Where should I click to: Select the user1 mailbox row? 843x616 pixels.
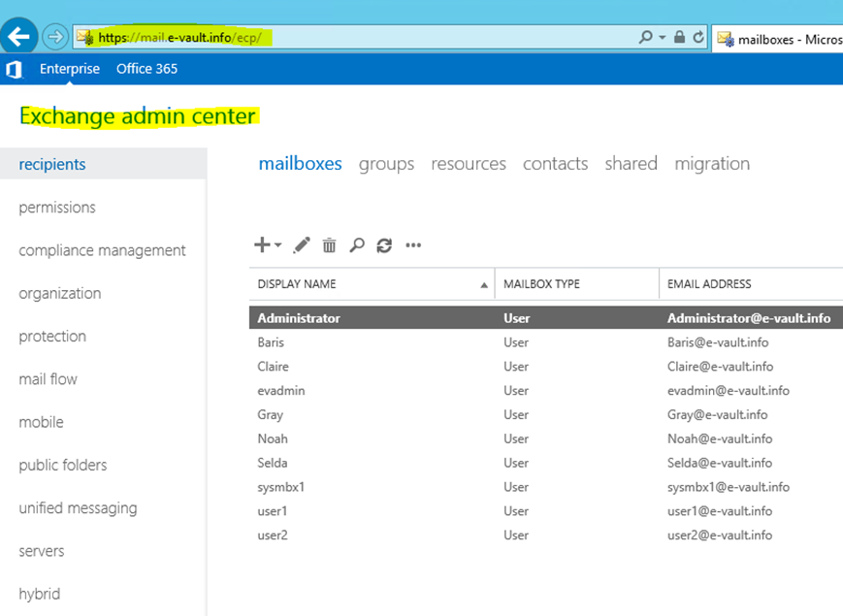click(546, 511)
